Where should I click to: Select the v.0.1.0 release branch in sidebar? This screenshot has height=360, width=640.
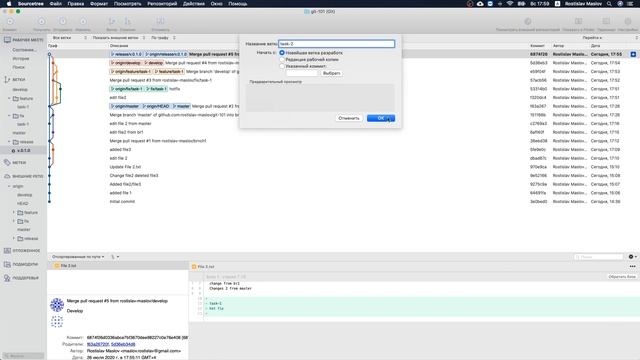pos(23,151)
